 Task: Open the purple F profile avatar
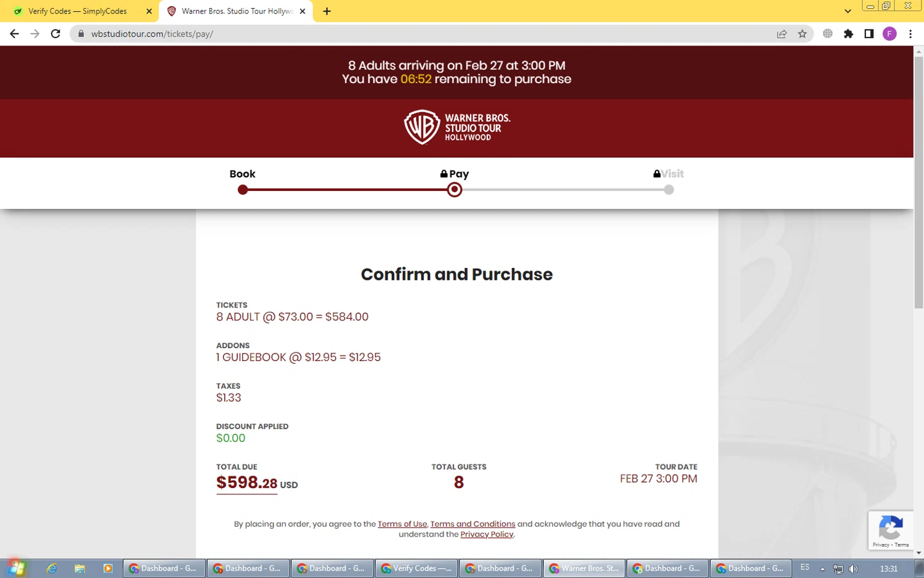pos(889,34)
